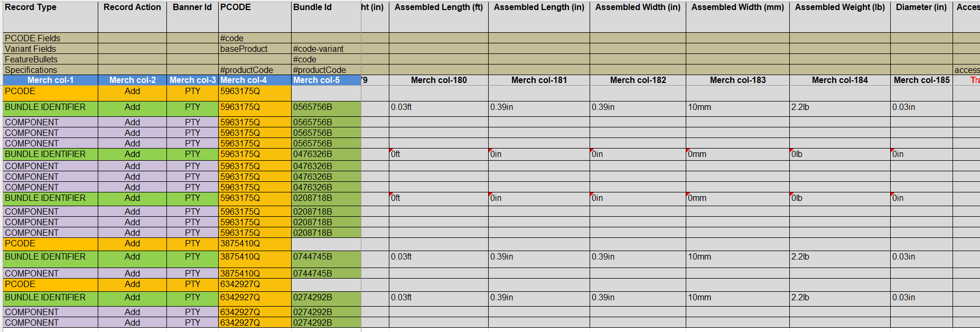Click the FeatureBullets row label

(50, 59)
